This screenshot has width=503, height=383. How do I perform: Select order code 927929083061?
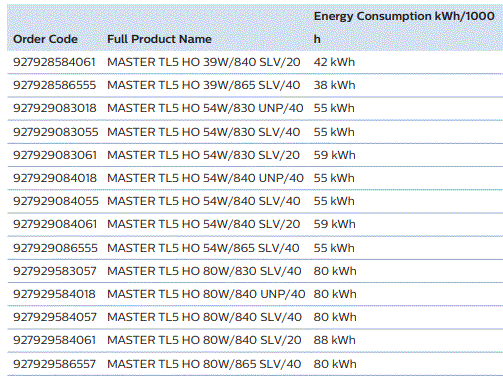tap(55, 155)
